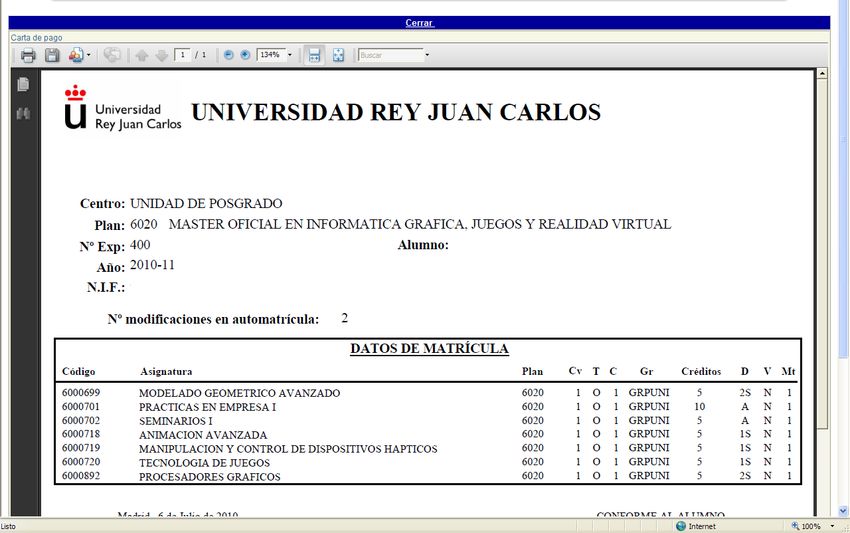Click the Listo status text
Screen dimensions: 850x533
coord(8,526)
